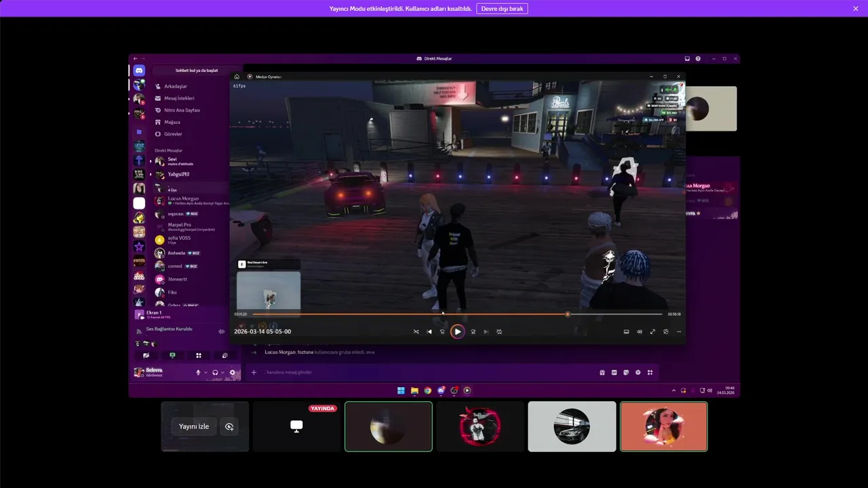Open direct message with comed
This screenshot has height=488, width=868.
pos(192,266)
